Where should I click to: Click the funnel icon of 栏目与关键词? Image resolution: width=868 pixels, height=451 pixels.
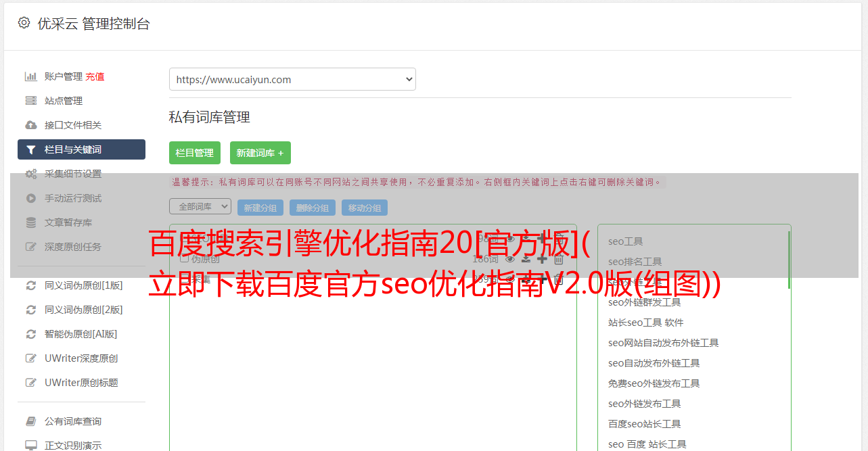coord(31,149)
